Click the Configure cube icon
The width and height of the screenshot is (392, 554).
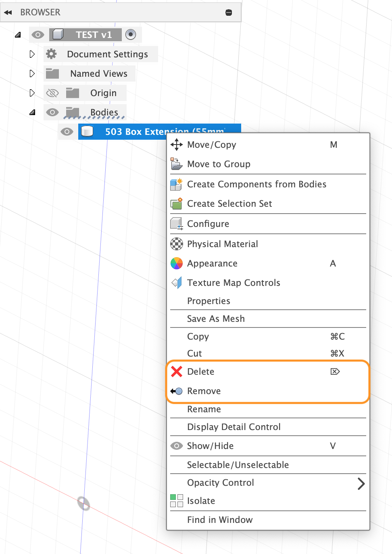tap(176, 224)
